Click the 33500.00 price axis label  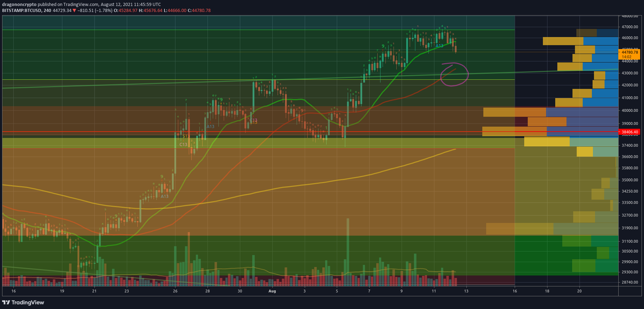point(630,202)
